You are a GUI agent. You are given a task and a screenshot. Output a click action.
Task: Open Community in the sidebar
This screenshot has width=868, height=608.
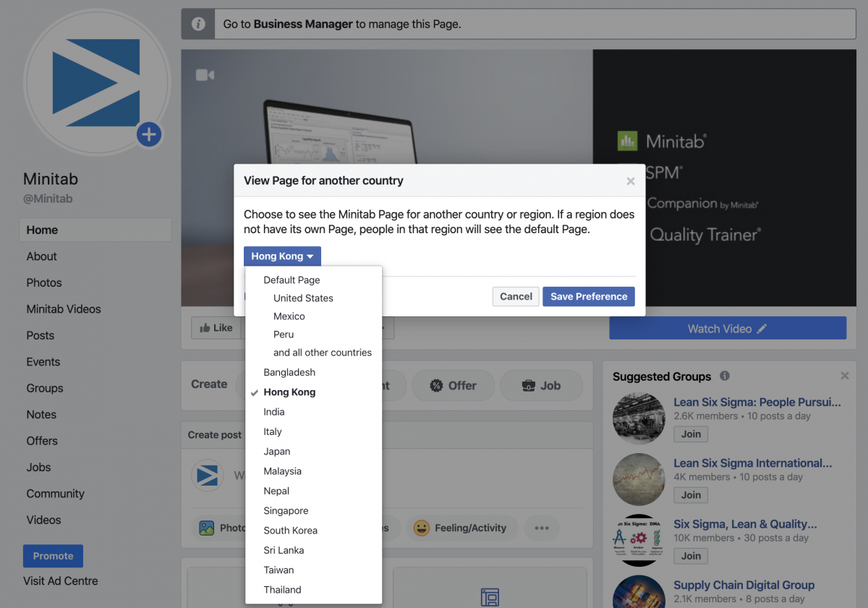coord(56,494)
